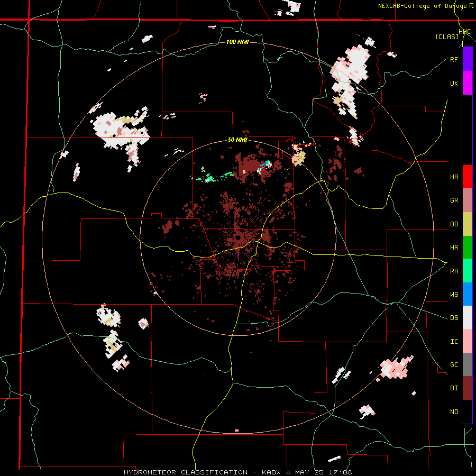Click the HHC product label
Viewport: 476px width, 476px height.
[x=465, y=32]
